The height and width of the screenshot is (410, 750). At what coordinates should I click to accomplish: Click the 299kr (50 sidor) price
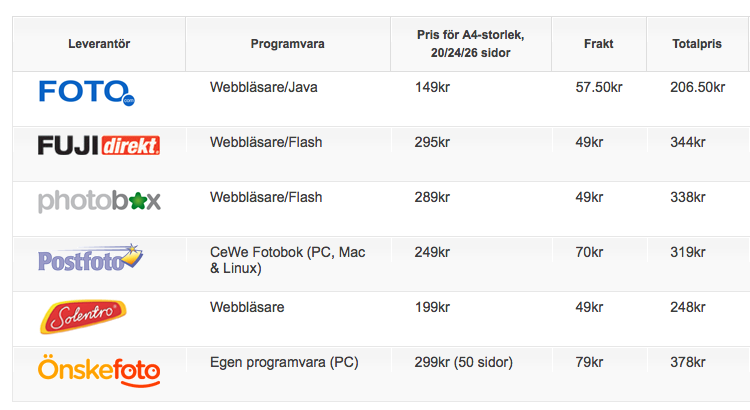tap(463, 362)
